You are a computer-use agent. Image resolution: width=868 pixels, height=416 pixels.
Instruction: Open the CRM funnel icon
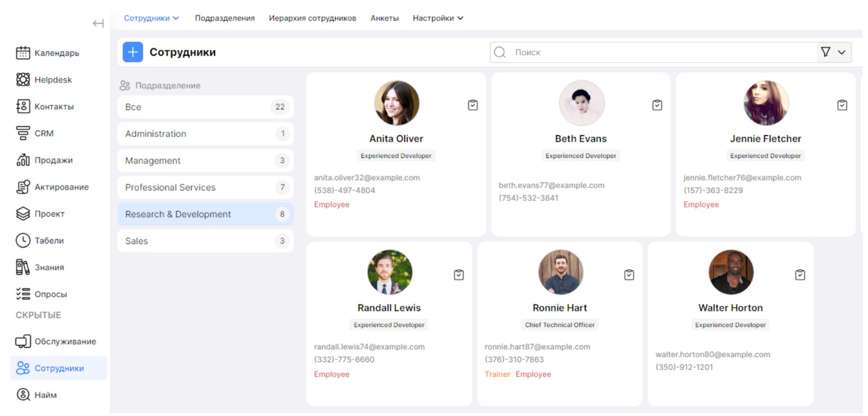23,133
